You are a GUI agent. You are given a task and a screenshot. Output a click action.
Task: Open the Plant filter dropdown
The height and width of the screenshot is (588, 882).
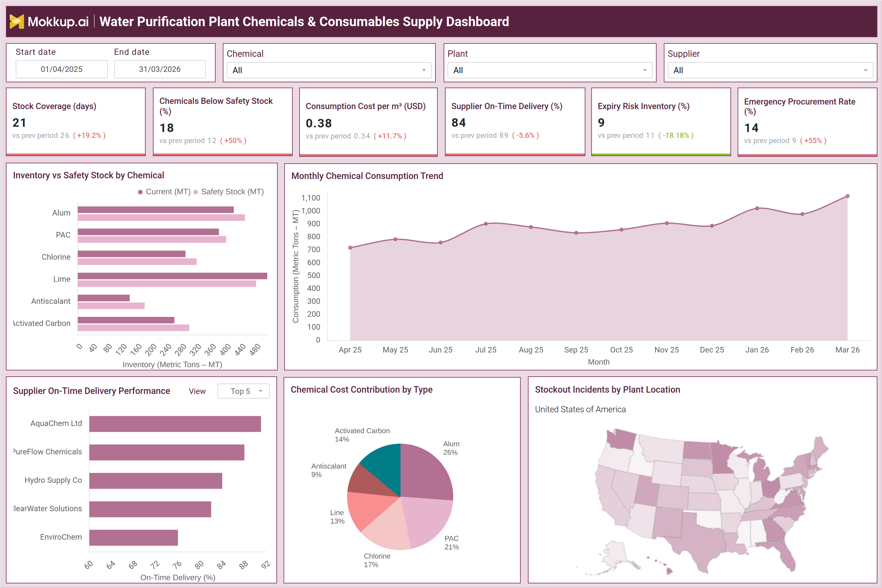[550, 70]
